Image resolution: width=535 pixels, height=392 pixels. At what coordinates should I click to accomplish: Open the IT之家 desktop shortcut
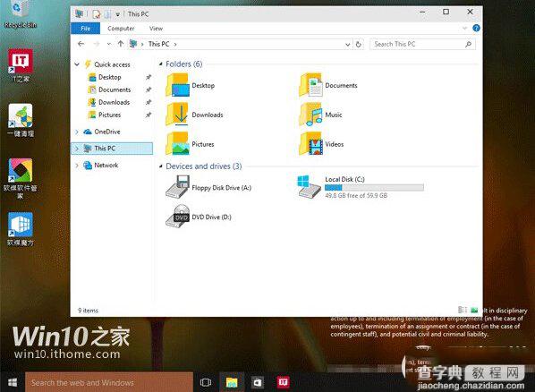tap(21, 65)
